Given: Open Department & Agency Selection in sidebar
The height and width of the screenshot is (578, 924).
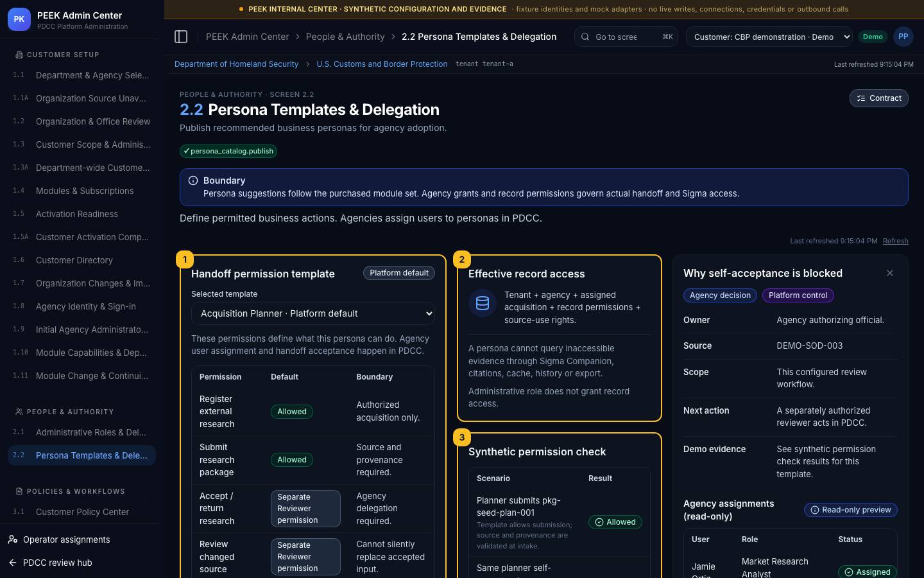Looking at the screenshot, I should pos(81,75).
